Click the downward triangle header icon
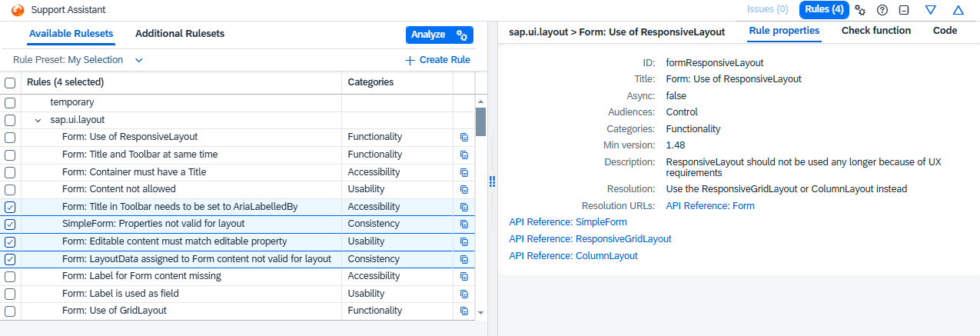The width and height of the screenshot is (980, 336). pos(931,10)
